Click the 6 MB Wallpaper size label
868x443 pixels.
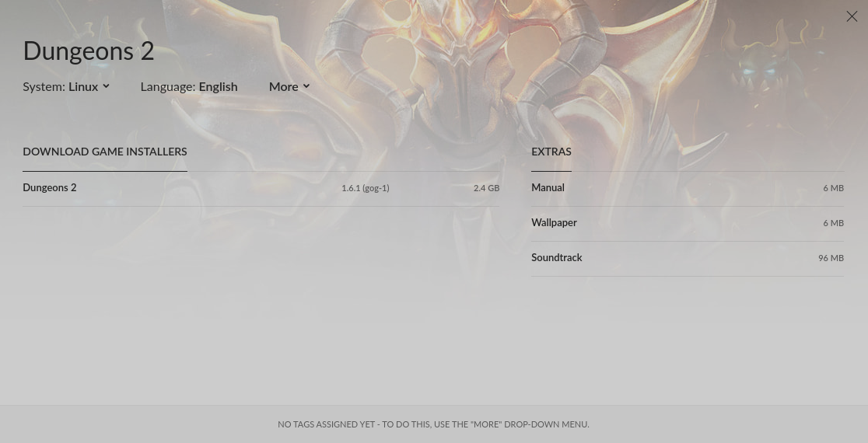(833, 223)
